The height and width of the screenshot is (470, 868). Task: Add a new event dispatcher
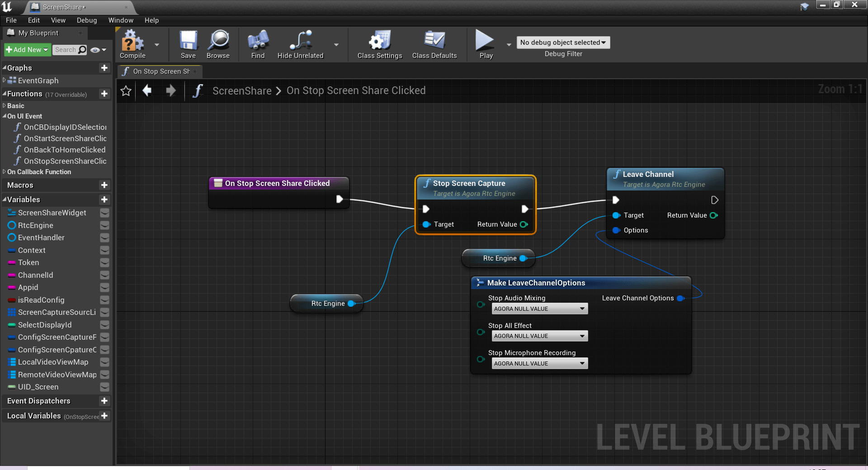coord(104,401)
